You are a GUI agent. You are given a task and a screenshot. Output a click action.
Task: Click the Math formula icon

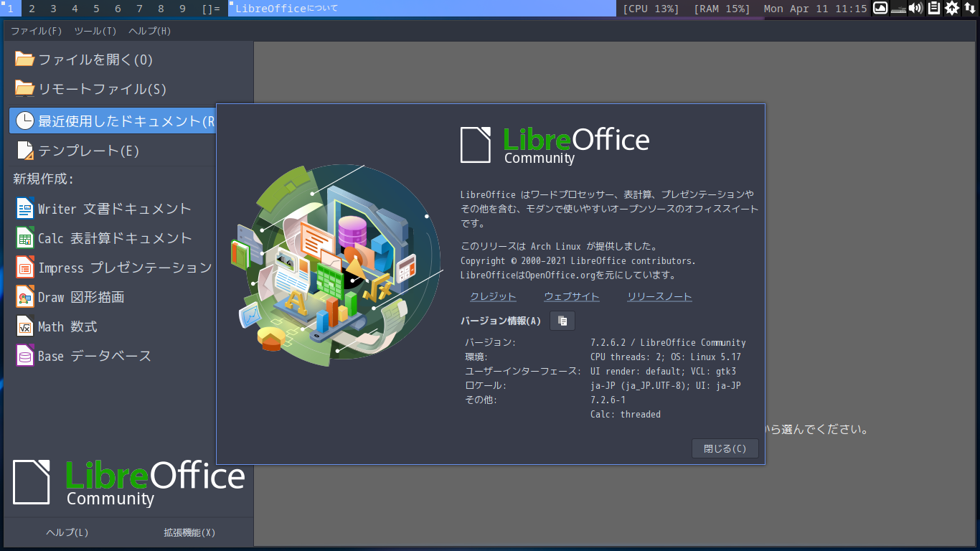(25, 326)
